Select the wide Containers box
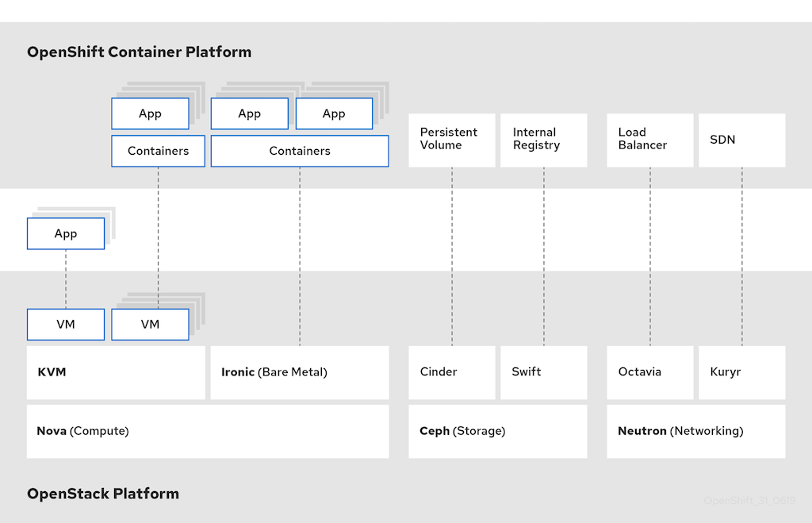Screen dimensions: 812x523 (300, 151)
